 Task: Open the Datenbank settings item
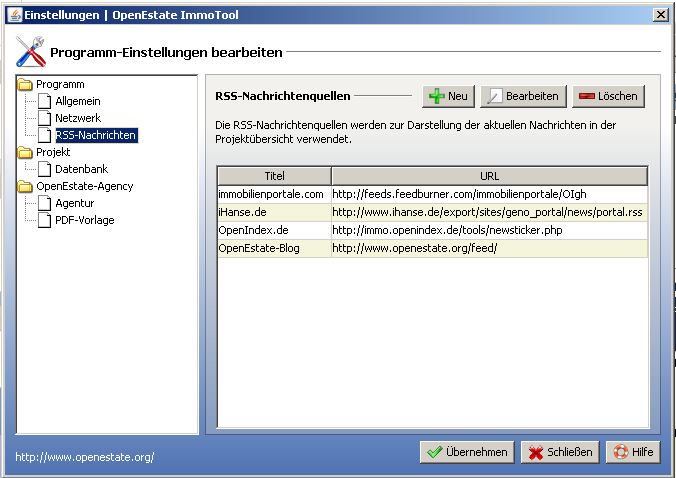[80, 169]
